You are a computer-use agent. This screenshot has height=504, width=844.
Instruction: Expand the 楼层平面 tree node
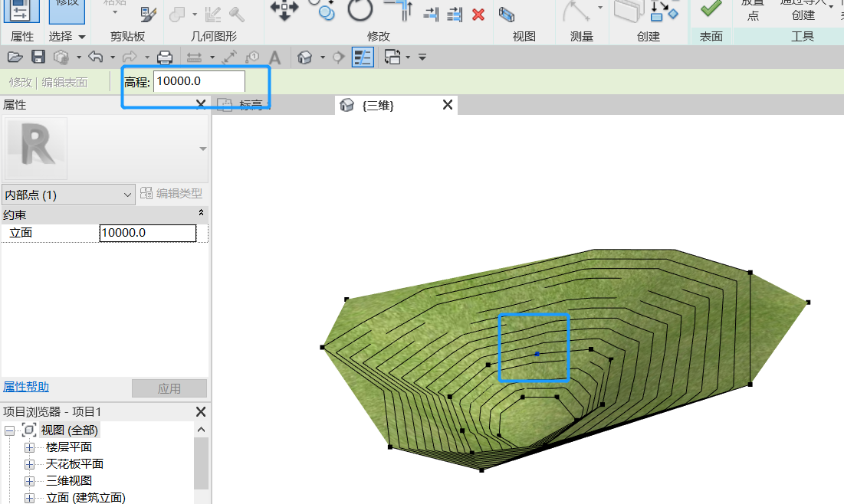[30, 447]
